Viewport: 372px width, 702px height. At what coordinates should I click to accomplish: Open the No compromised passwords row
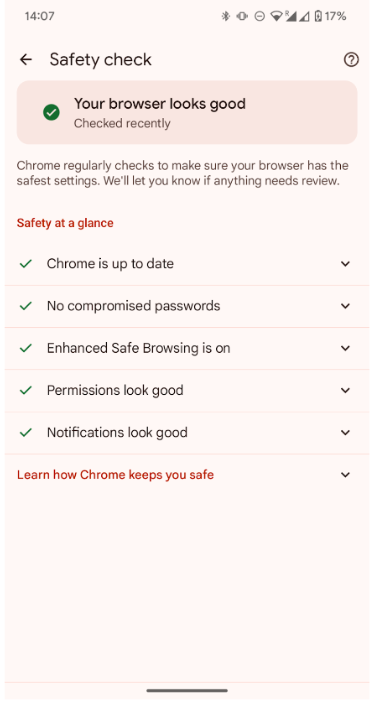187,306
